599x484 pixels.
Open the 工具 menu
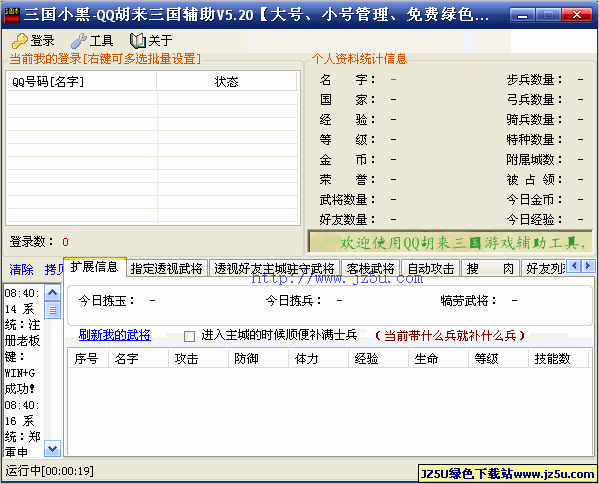coord(92,41)
